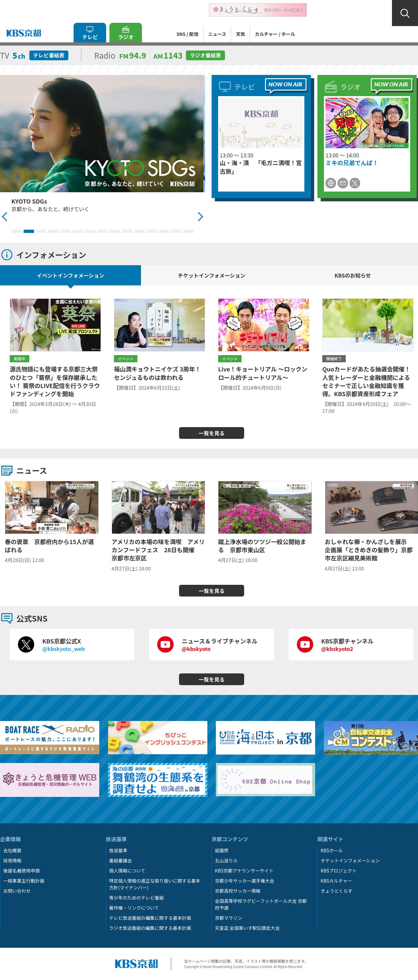Select the last carousel indicator bar

pos(188,231)
